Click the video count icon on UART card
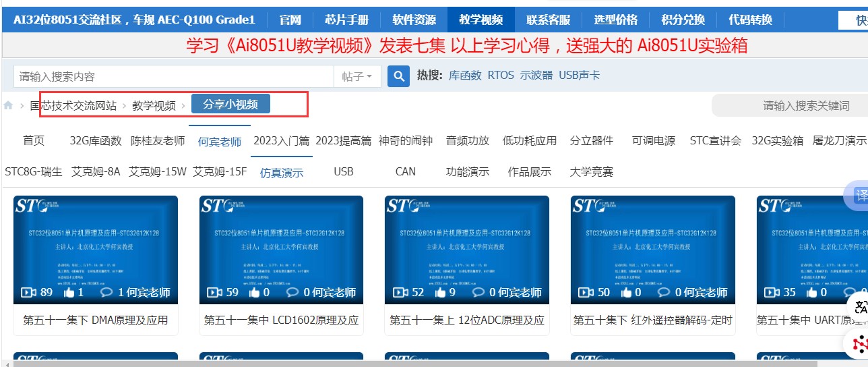868x367 pixels. point(772,292)
